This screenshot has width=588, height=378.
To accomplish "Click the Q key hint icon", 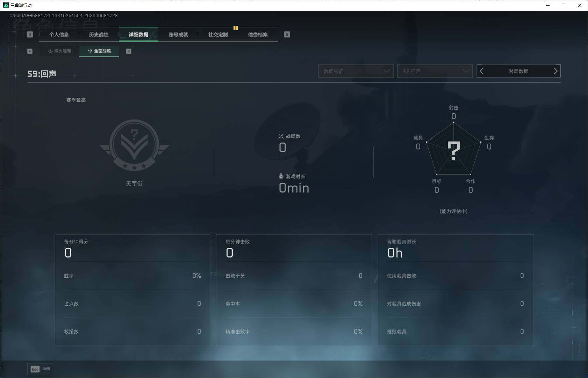I will click(x=30, y=35).
